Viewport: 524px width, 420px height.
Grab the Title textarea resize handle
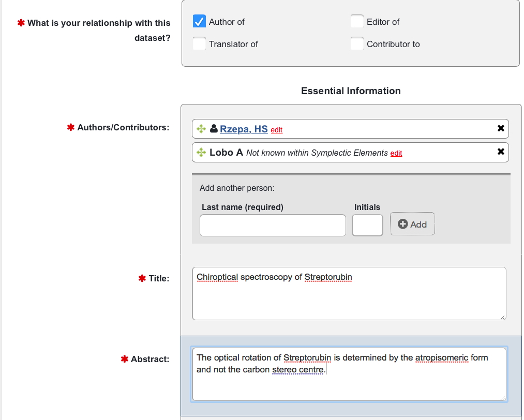503,317
